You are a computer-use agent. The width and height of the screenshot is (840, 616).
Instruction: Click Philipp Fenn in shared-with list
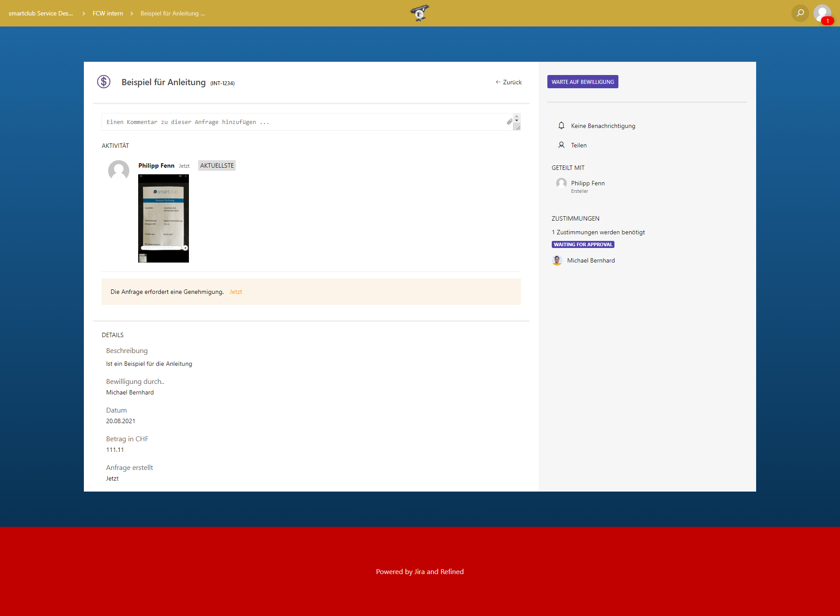(588, 183)
